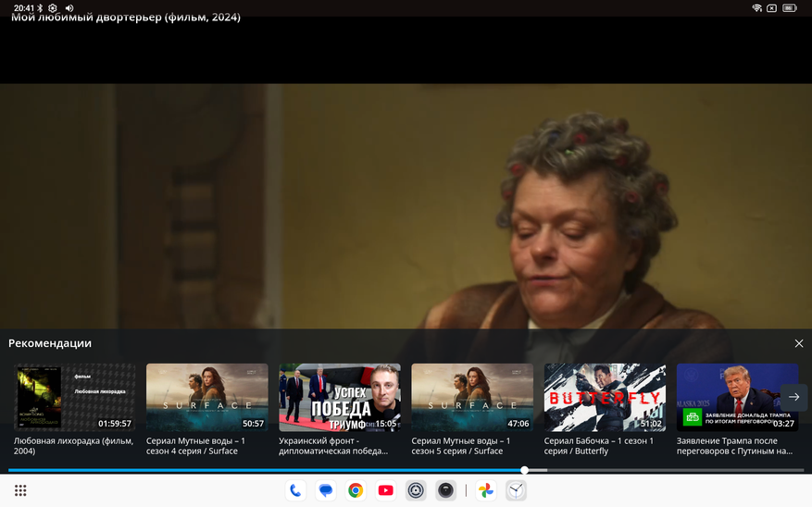
Task: Click the volume speaker status icon
Action: coord(69,7)
